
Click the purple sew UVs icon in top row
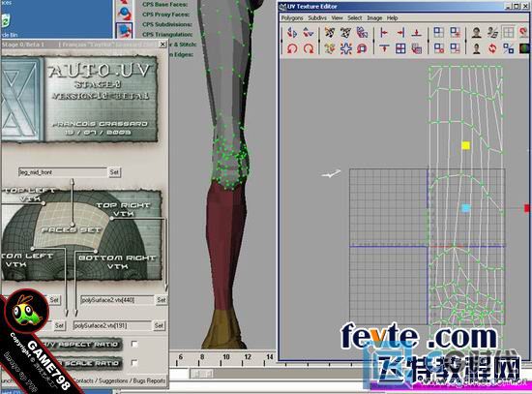[x=362, y=33]
